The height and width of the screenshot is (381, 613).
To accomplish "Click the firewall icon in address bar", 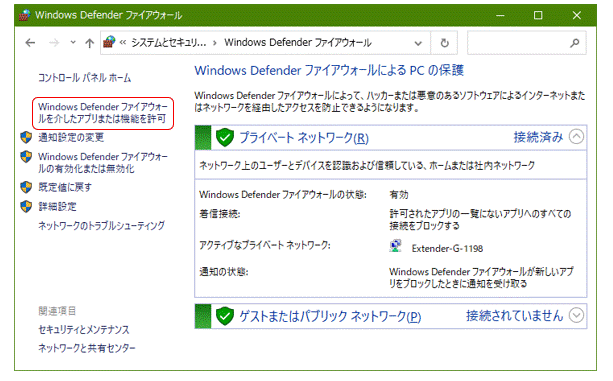I will 109,42.
